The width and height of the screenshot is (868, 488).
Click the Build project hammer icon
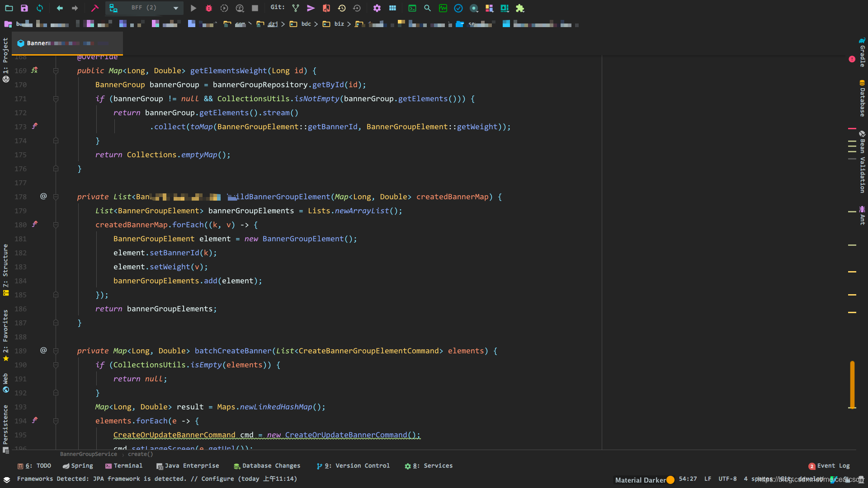pyautogui.click(x=94, y=8)
